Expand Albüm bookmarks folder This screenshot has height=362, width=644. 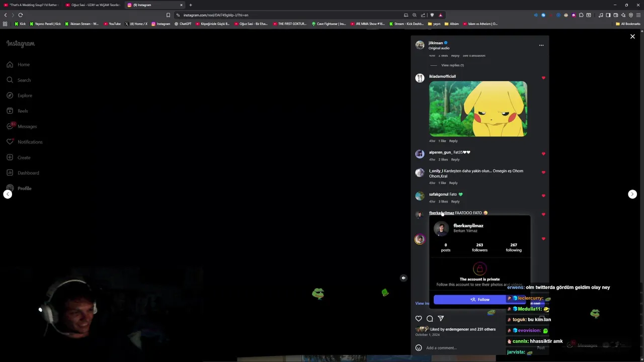point(451,24)
